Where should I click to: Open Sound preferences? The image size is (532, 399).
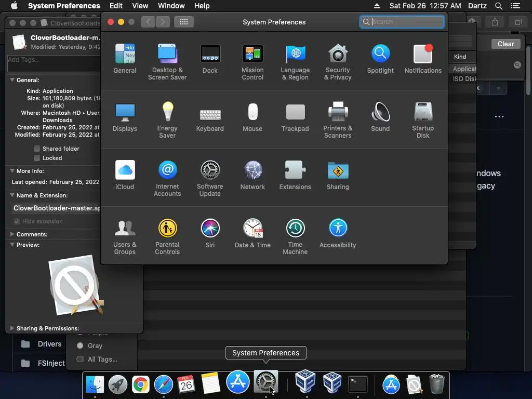pyautogui.click(x=380, y=117)
